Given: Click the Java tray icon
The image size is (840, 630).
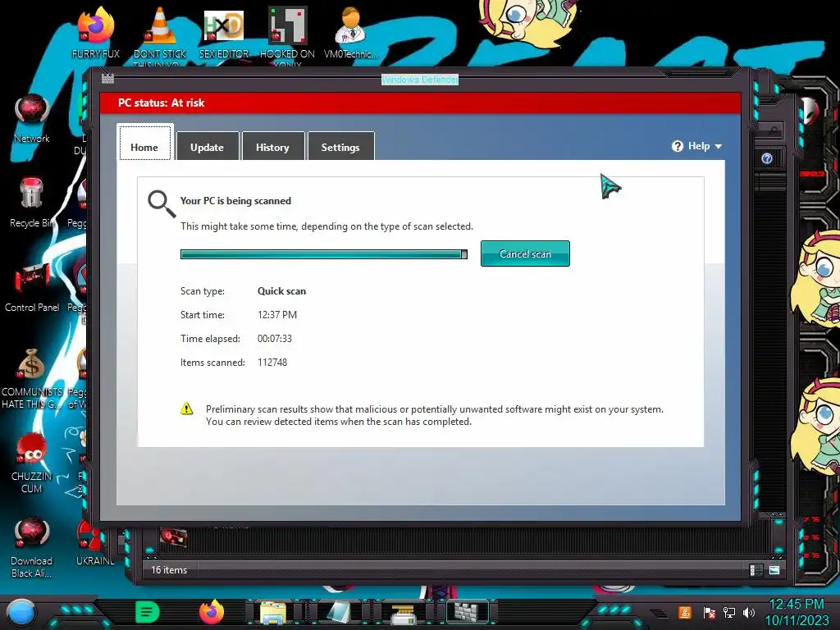Looking at the screenshot, I should click(685, 612).
